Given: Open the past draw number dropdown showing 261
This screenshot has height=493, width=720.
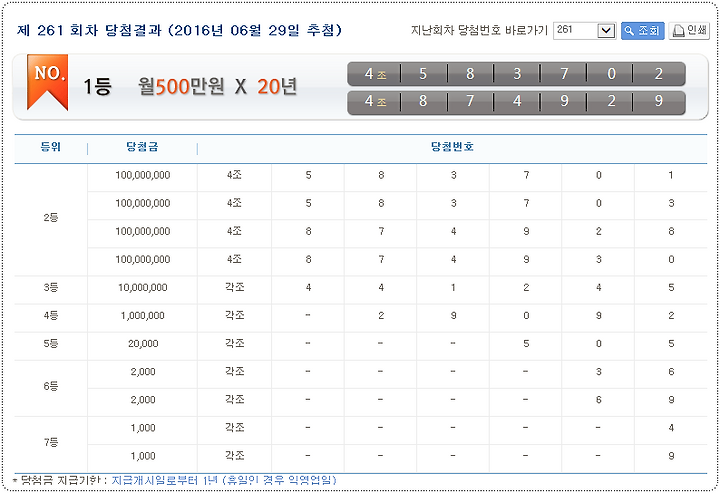Looking at the screenshot, I should 585,31.
